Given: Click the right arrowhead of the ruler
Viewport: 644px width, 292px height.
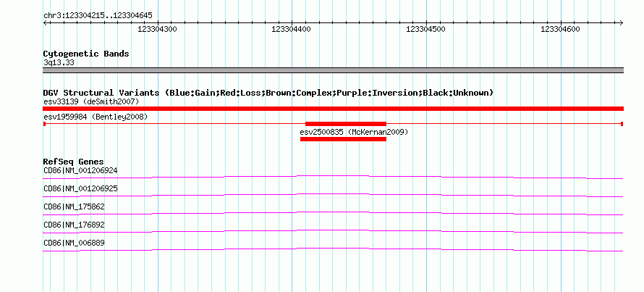Looking at the screenshot, I should 622,22.
